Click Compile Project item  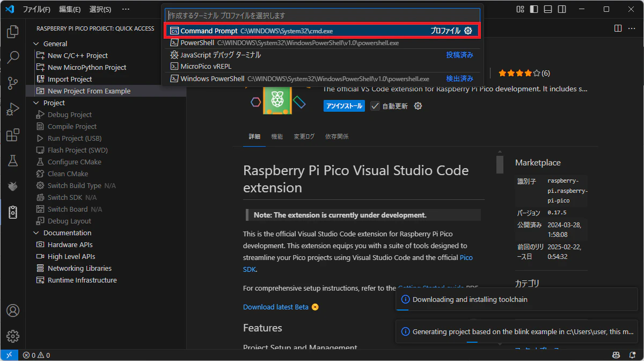tap(72, 126)
